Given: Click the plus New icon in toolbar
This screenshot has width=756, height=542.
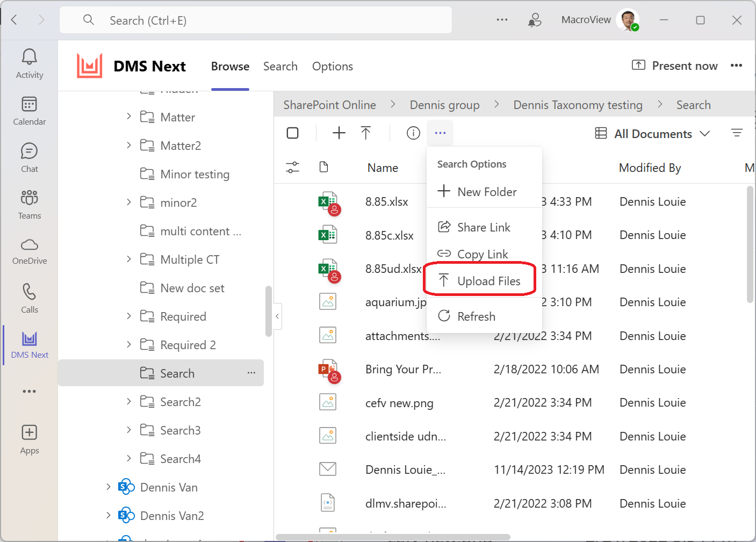Looking at the screenshot, I should pyautogui.click(x=339, y=133).
